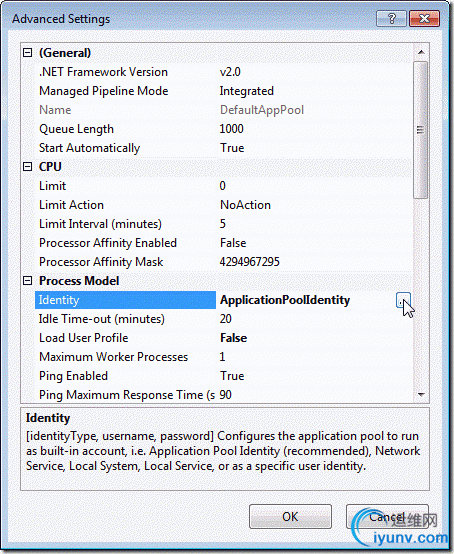Viewport: 454px width, 554px height.
Task: Click the v2.0 framework version value
Action: tap(230, 72)
